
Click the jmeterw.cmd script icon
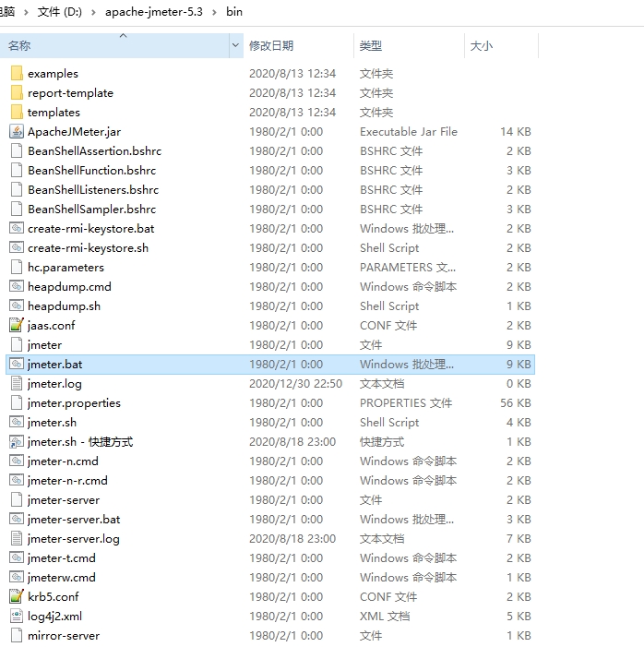coord(17,577)
